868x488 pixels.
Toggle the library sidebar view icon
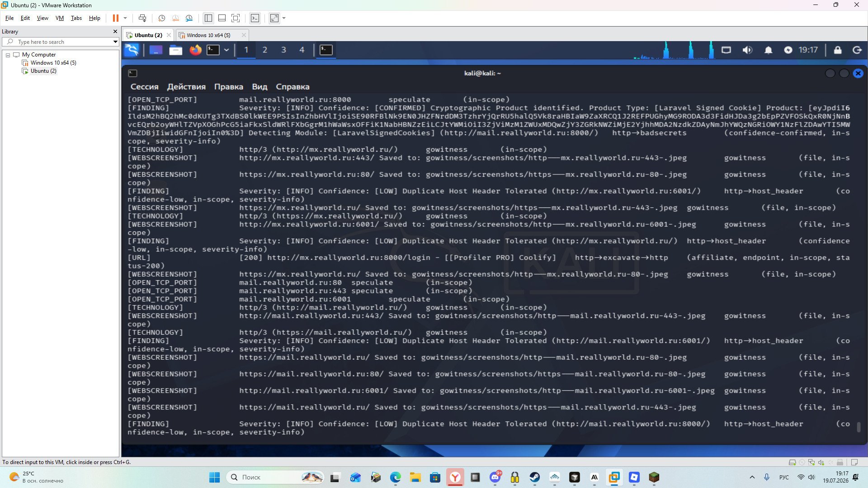(208, 18)
